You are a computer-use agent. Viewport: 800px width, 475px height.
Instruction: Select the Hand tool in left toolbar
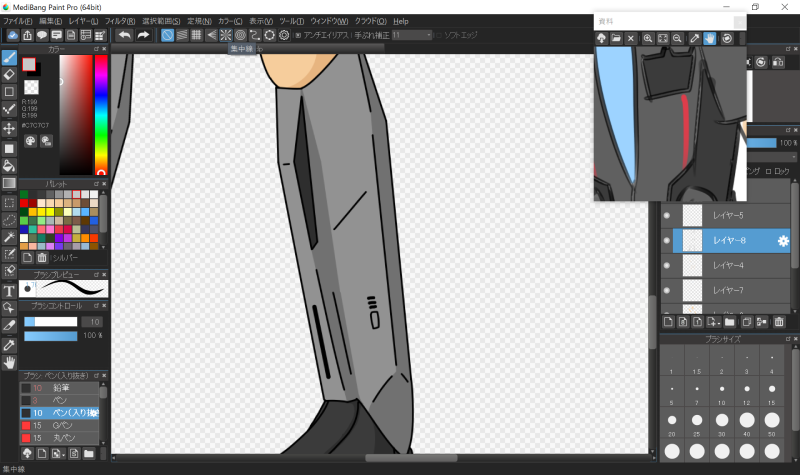[x=9, y=362]
